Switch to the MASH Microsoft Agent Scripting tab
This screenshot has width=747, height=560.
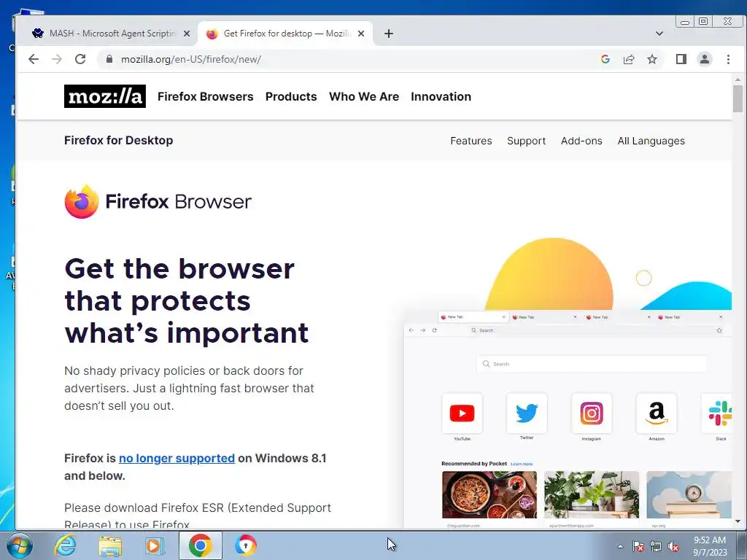[x=111, y=34]
